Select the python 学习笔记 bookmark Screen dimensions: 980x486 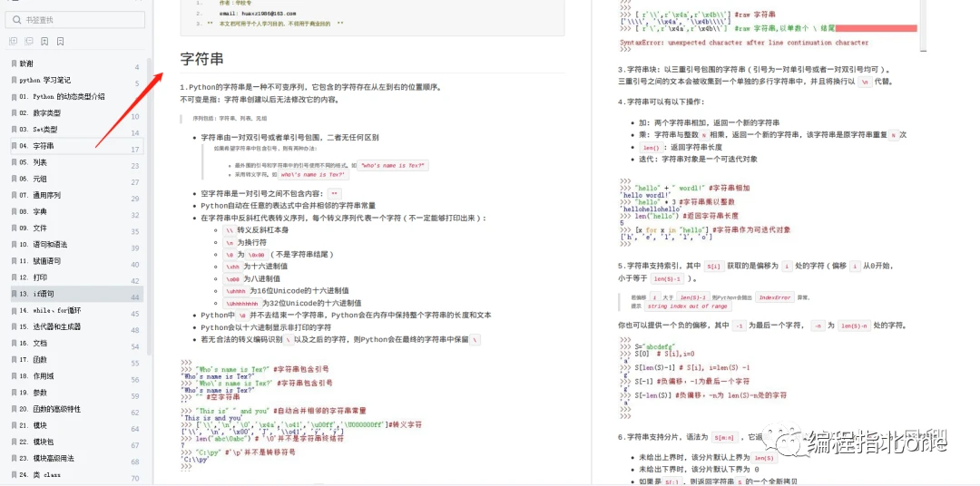(75, 80)
